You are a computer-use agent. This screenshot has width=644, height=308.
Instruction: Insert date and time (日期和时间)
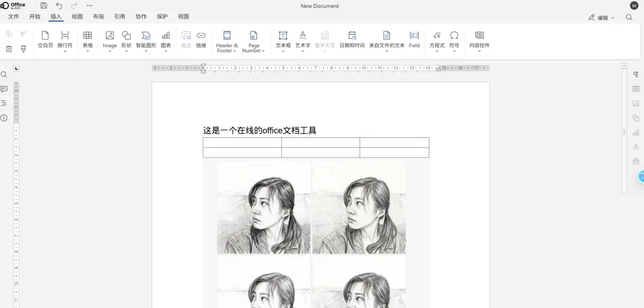[352, 40]
